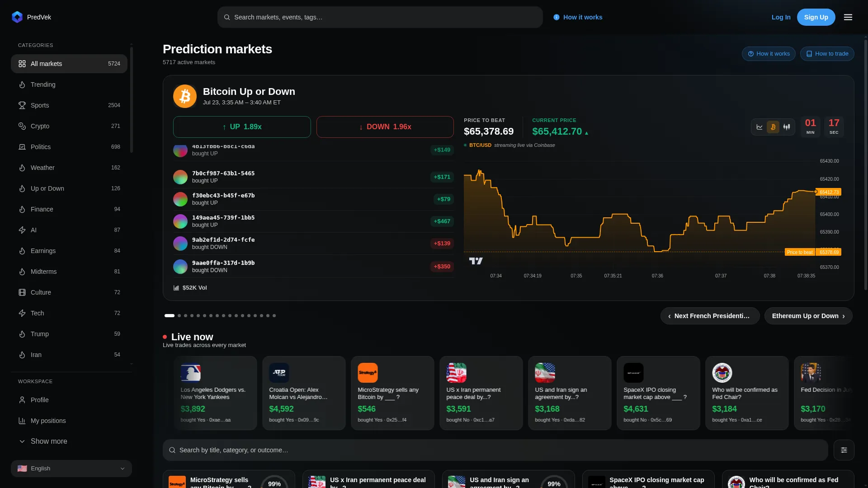Open the How to trade guide
Screen dimensions: 868x488
tap(827, 54)
